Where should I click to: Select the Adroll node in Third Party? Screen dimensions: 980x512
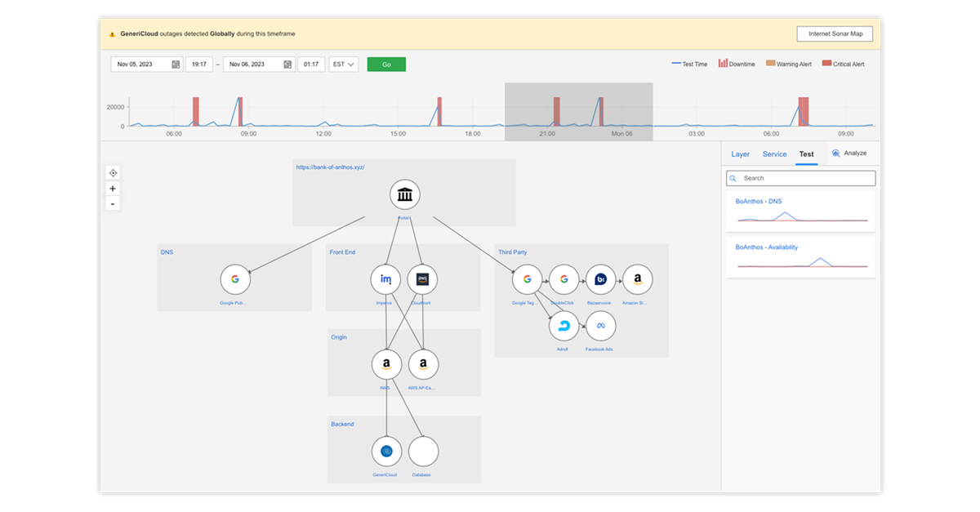(563, 326)
